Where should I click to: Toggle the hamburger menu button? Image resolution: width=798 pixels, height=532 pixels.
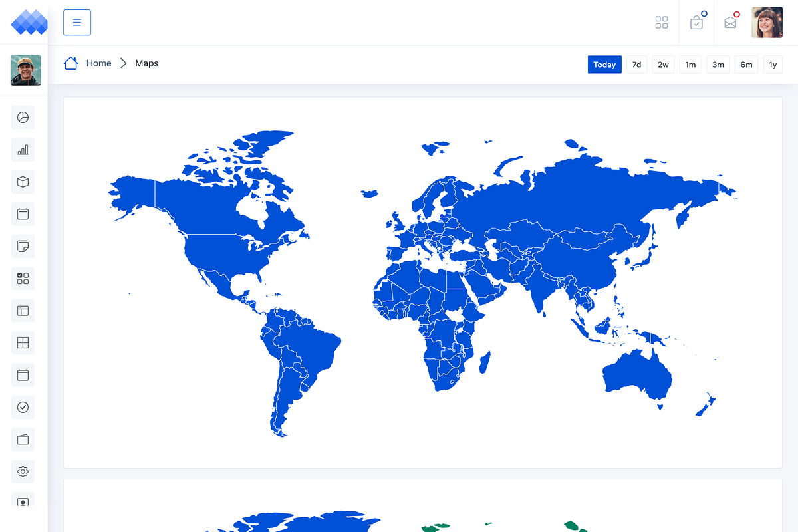point(77,23)
